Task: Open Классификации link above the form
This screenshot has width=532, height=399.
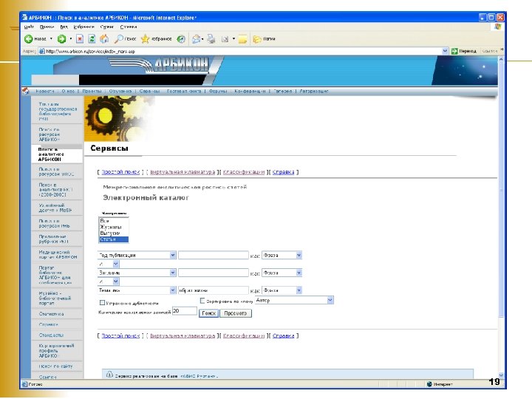Action: [244, 172]
